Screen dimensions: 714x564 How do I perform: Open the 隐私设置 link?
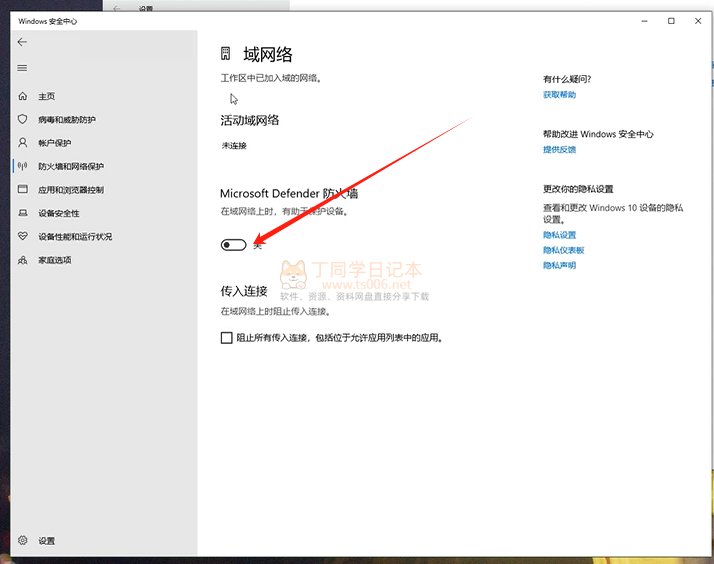[x=559, y=235]
